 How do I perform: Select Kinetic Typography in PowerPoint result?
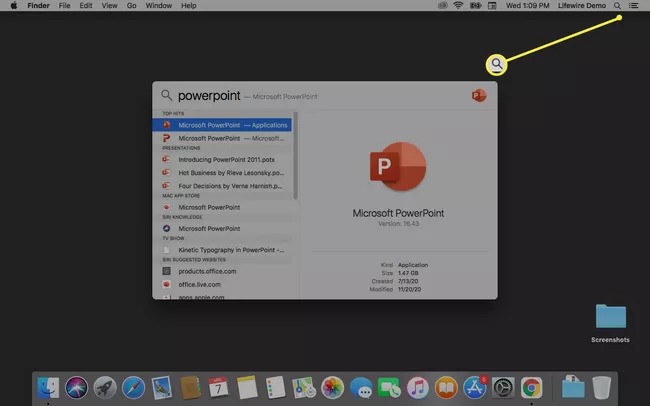pos(222,250)
